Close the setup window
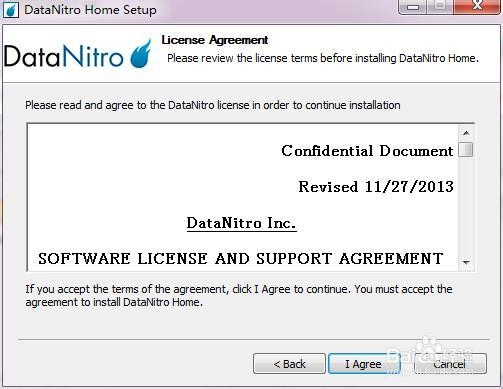The height and width of the screenshot is (389, 503). click(477, 6)
